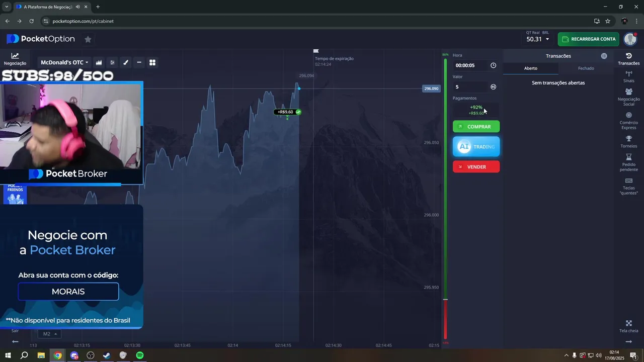
Task: Open a new browser tab
Action: 98,7
